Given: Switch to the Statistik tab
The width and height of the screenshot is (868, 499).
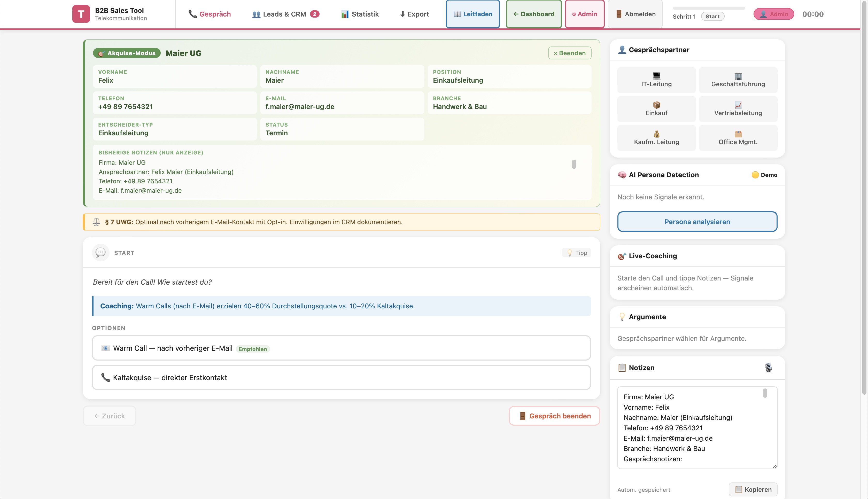Looking at the screenshot, I should (360, 14).
